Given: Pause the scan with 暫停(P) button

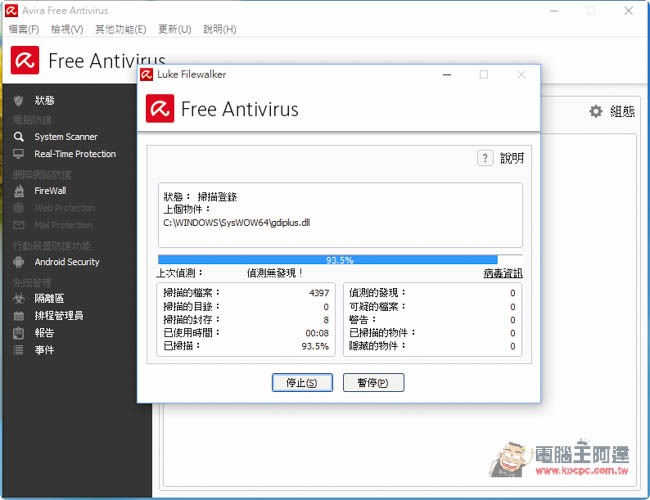Looking at the screenshot, I should [x=374, y=382].
